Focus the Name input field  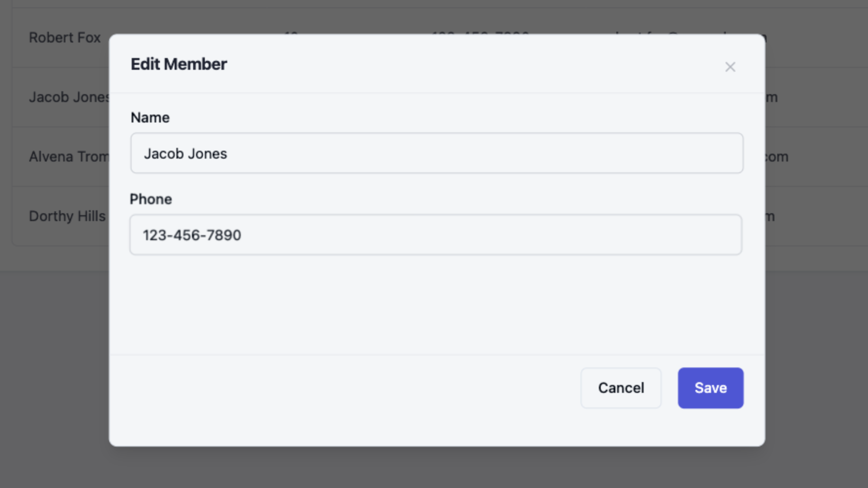[436, 153]
